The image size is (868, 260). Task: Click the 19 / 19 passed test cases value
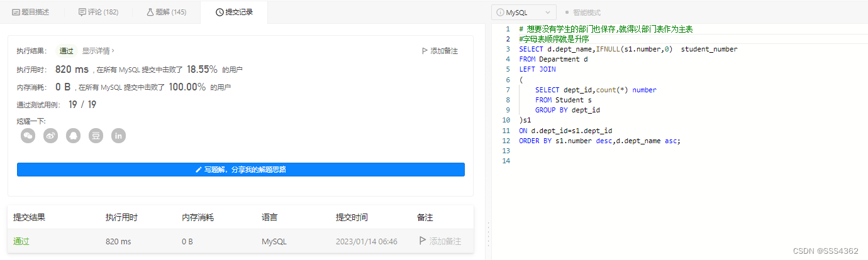click(82, 105)
